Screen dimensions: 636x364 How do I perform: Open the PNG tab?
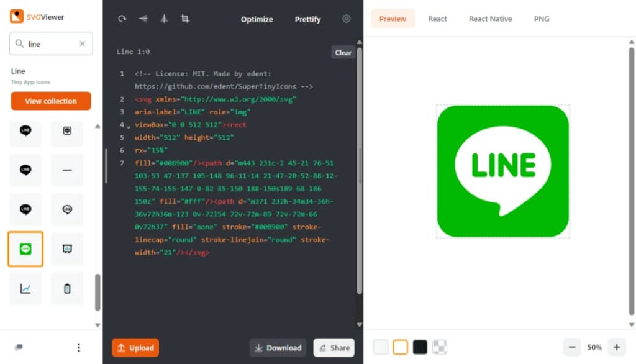[x=542, y=19]
